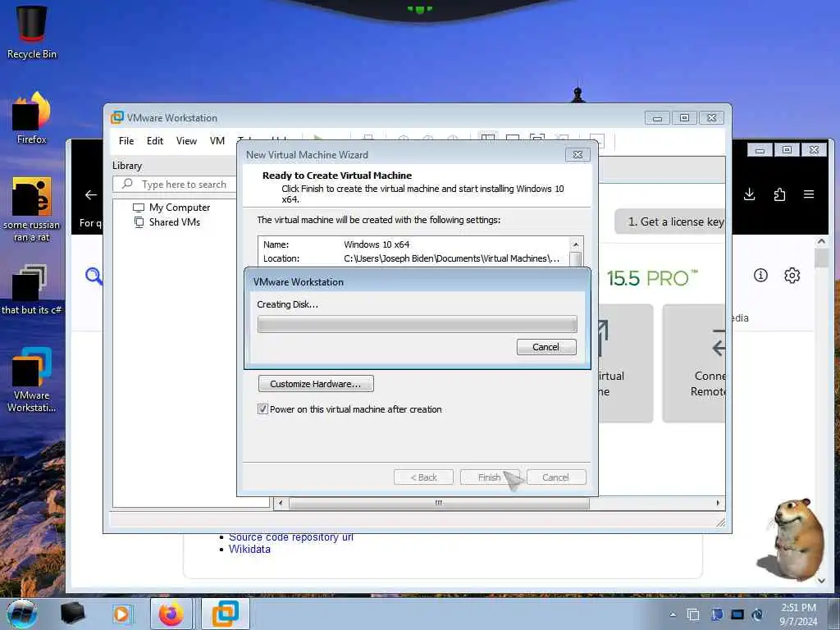Screen dimensions: 840x630
Task: Open the Firefox downloads panel
Action: pos(750,194)
